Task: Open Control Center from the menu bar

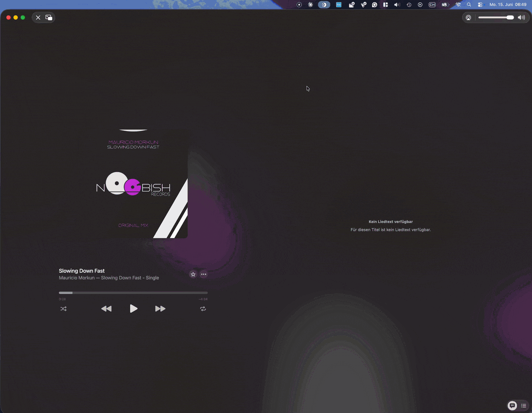Action: [x=480, y=5]
